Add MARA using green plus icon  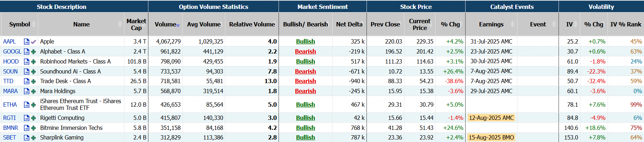pos(34,91)
